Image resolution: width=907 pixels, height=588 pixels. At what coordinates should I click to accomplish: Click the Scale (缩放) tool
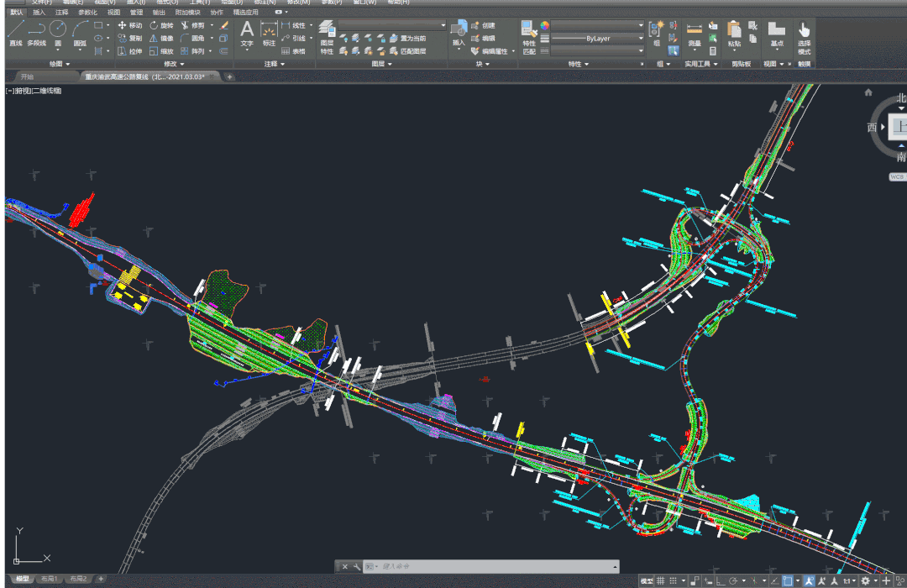(x=161, y=51)
